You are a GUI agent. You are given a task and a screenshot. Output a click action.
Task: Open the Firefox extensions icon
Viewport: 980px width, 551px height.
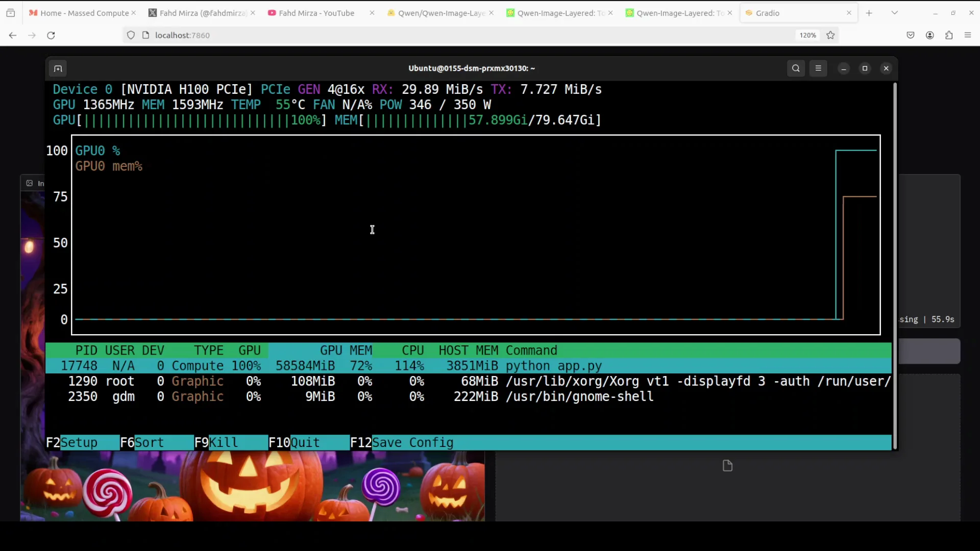coord(949,35)
